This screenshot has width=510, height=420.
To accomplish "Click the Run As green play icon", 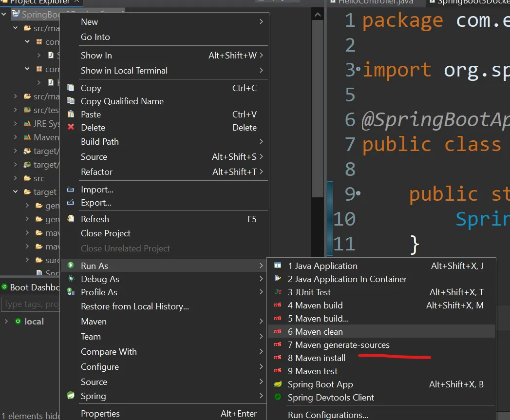I will point(71,266).
